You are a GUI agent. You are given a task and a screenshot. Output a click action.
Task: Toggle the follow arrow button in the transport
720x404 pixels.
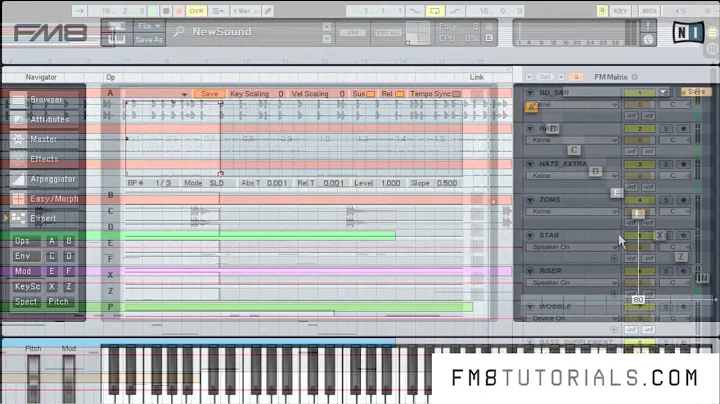pos(79,11)
